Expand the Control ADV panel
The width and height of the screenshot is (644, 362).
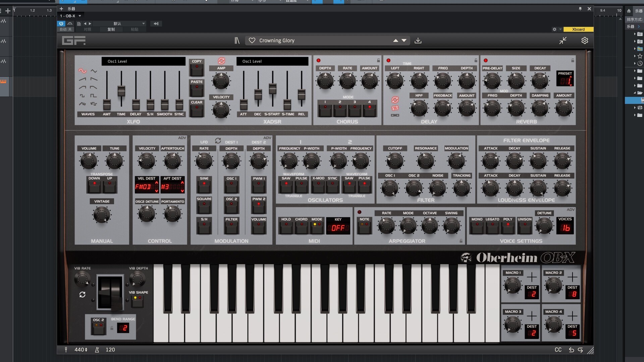(182, 138)
